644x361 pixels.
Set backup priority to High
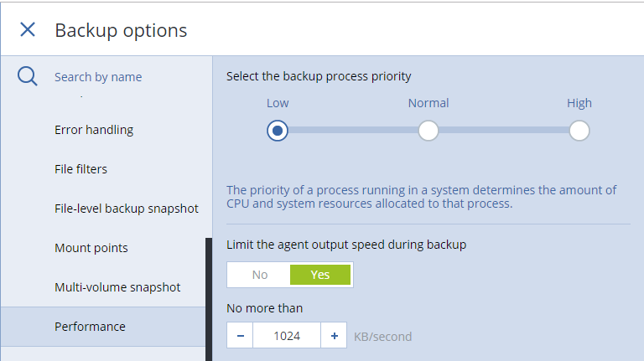pos(579,131)
